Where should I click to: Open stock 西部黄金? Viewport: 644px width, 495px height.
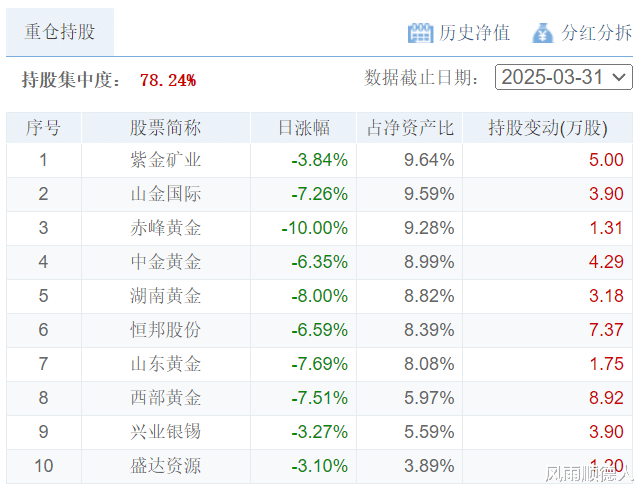166,398
